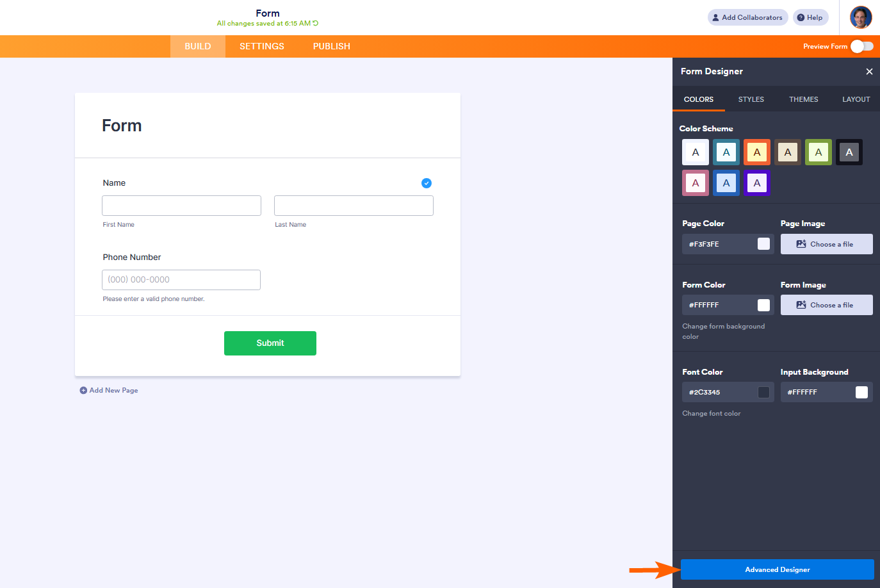Switch to the Styles tab
This screenshot has width=880, height=588.
[x=751, y=99]
